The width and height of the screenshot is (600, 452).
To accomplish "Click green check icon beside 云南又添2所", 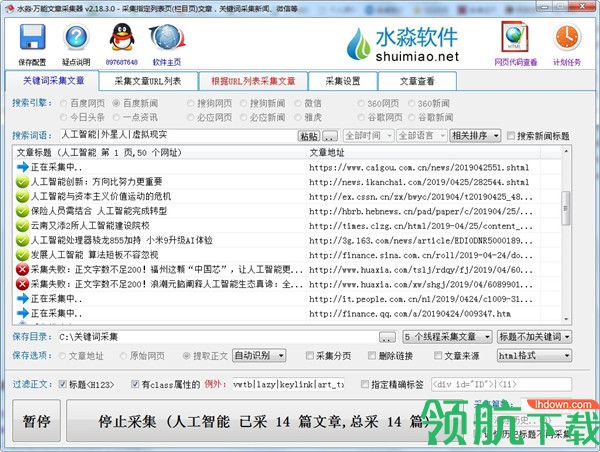I will tap(22, 226).
